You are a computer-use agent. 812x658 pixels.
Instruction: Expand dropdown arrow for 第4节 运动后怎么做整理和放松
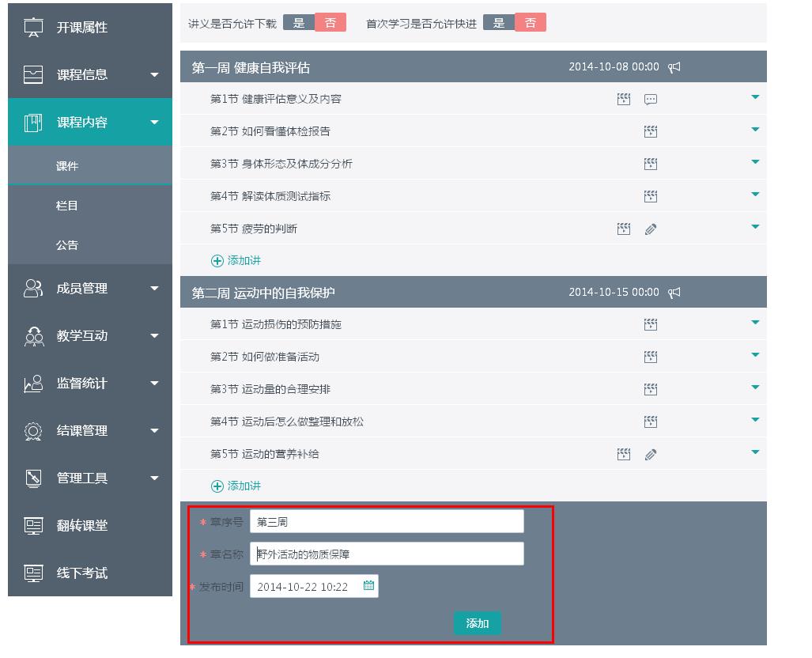[755, 420]
